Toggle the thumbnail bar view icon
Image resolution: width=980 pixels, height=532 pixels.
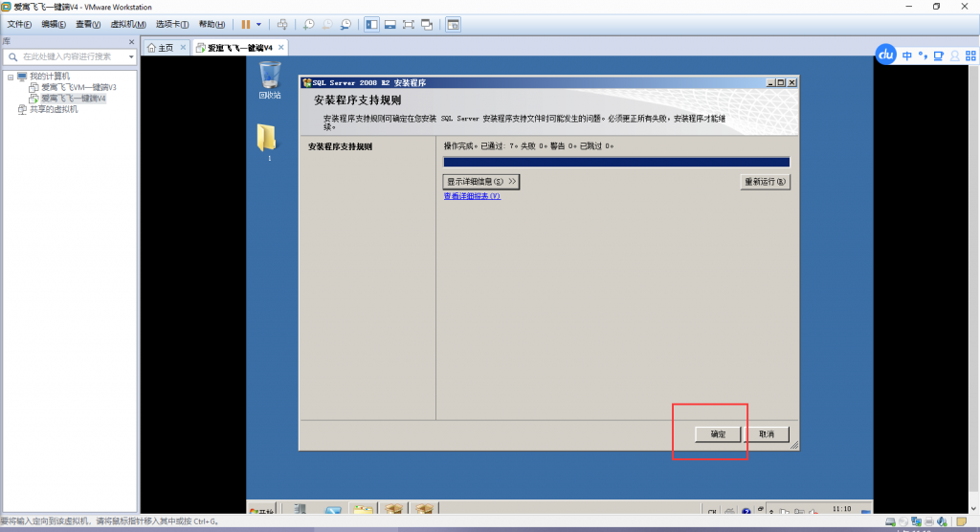[390, 24]
